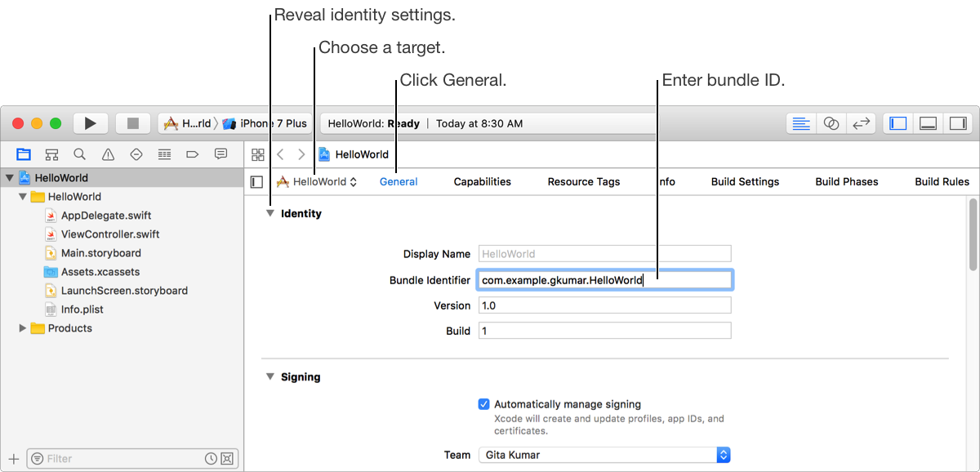Click the Add (plus) button below the navigator

point(13,458)
